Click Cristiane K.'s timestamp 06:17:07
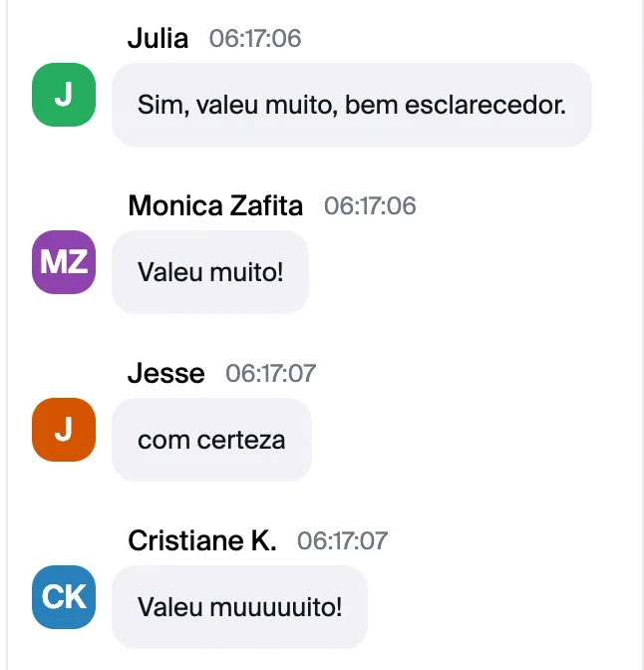Viewport: 644px width, 670px height. click(x=343, y=541)
